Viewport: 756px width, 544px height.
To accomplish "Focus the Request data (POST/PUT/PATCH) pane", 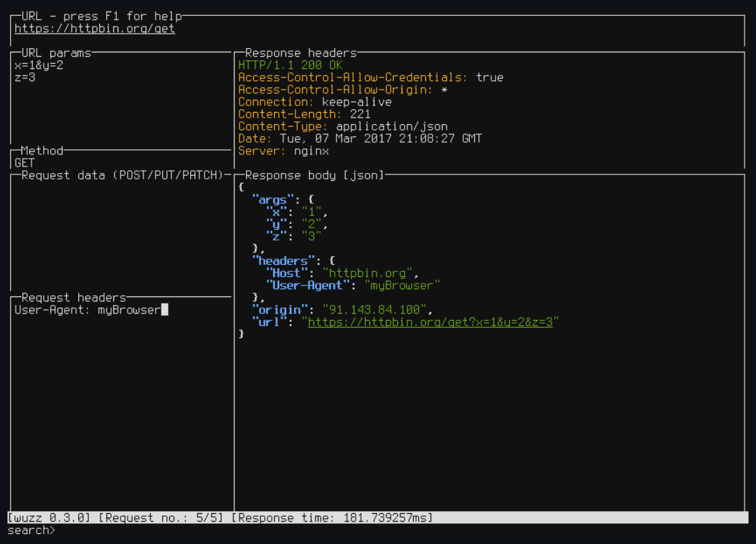I will tap(121, 230).
